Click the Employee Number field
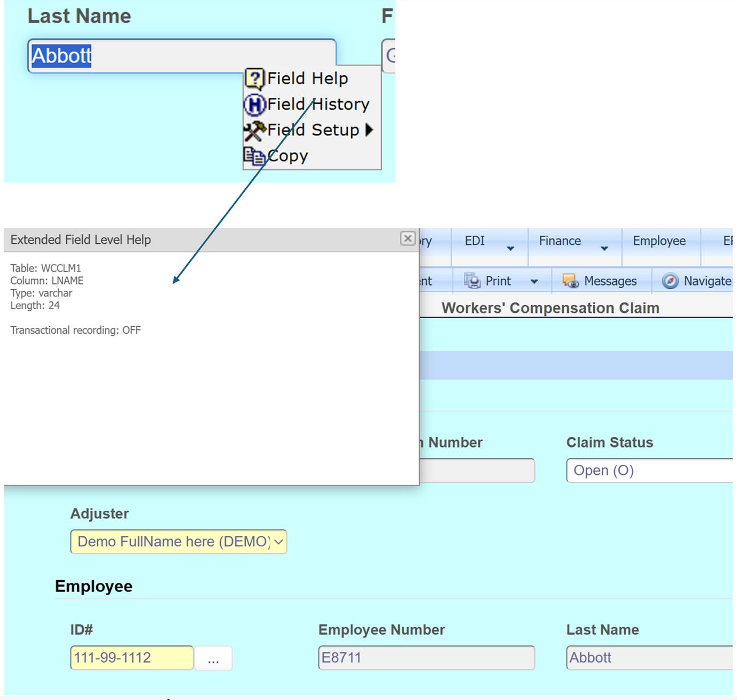This screenshot has height=700, width=737. 426,658
